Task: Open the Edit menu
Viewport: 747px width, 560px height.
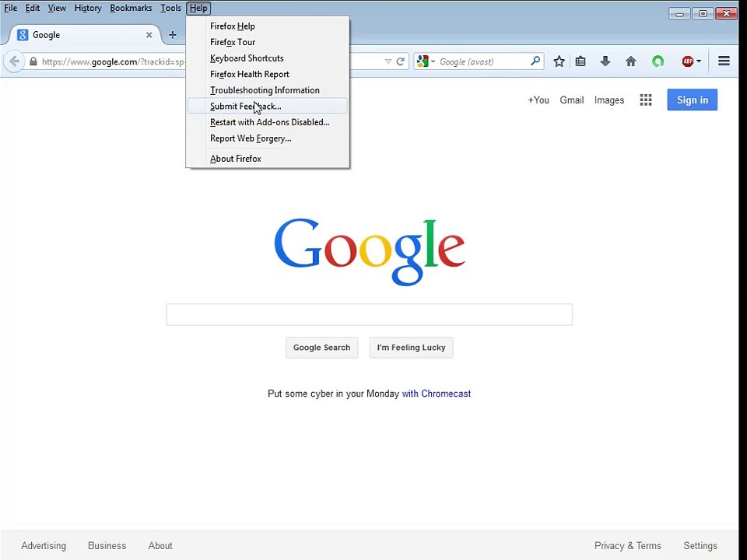Action: (x=33, y=8)
